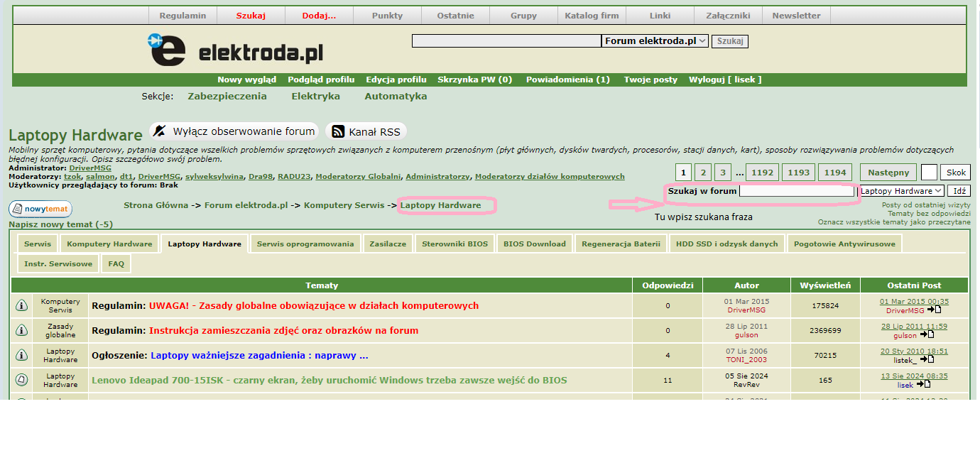This screenshot has height=453, width=980.
Task: Jump to listek_'s last post via the arrow icon
Action: (x=927, y=360)
